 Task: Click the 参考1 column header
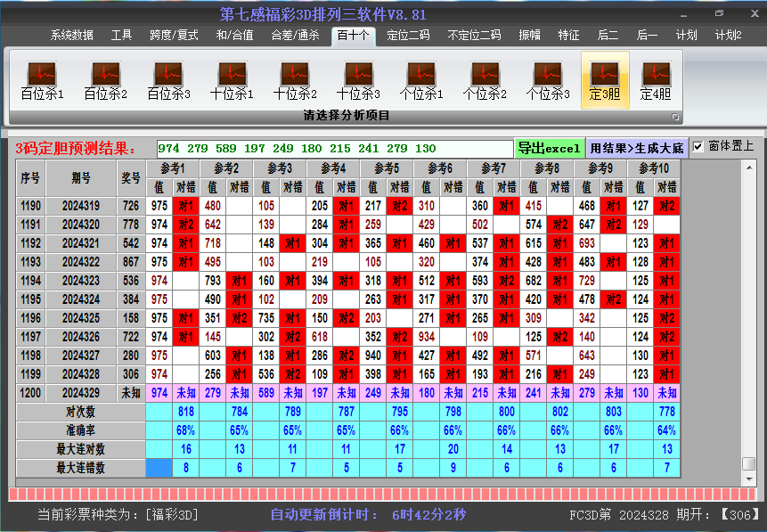173,168
